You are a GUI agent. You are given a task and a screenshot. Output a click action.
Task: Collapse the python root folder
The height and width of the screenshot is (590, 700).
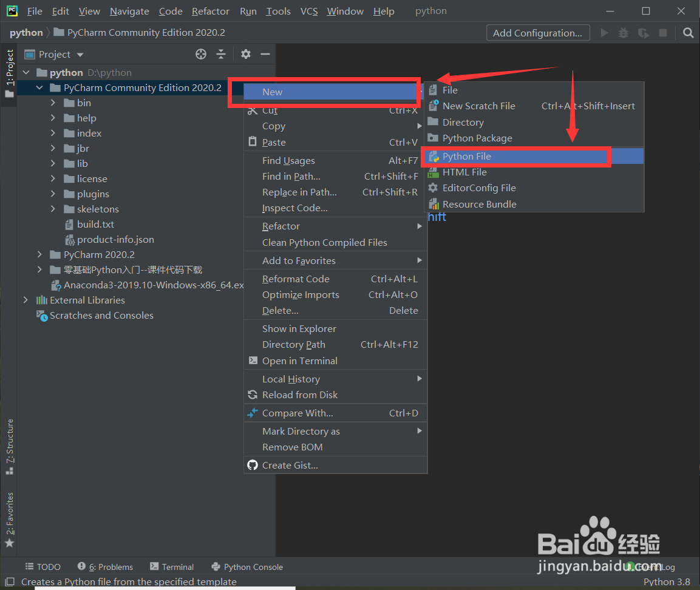(x=26, y=72)
